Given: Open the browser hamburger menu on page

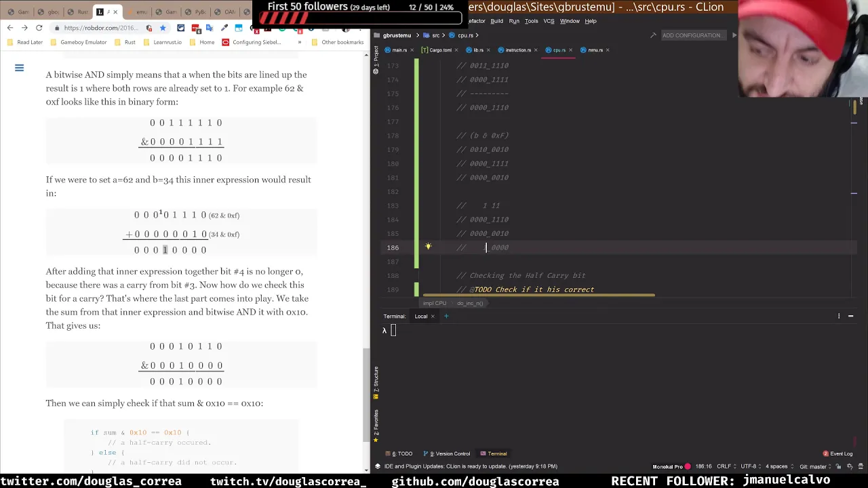Looking at the screenshot, I should pos(19,68).
